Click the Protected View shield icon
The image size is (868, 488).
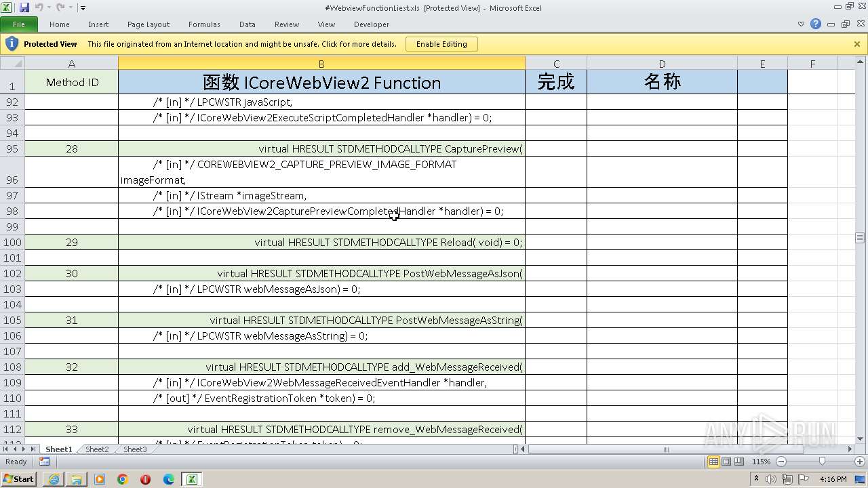point(12,44)
